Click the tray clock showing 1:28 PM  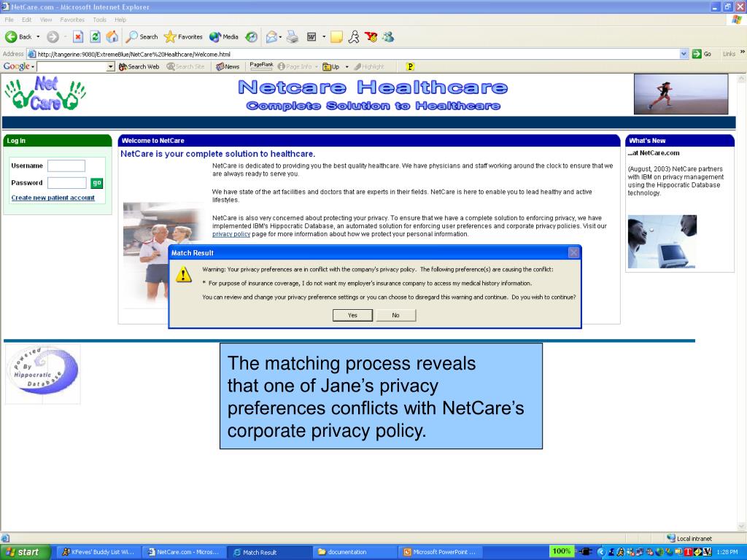(727, 553)
